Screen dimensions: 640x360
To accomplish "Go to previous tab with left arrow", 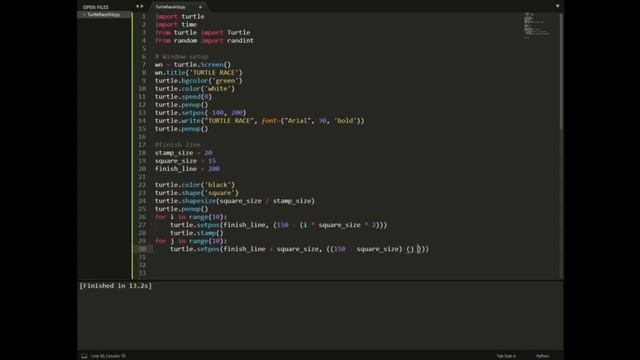I will pyautogui.click(x=138, y=7).
